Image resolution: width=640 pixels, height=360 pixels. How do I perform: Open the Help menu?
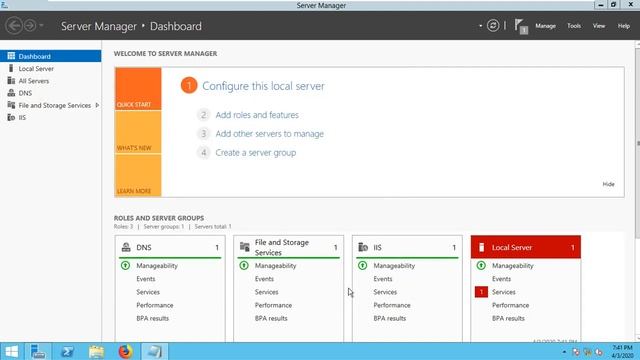(x=624, y=26)
